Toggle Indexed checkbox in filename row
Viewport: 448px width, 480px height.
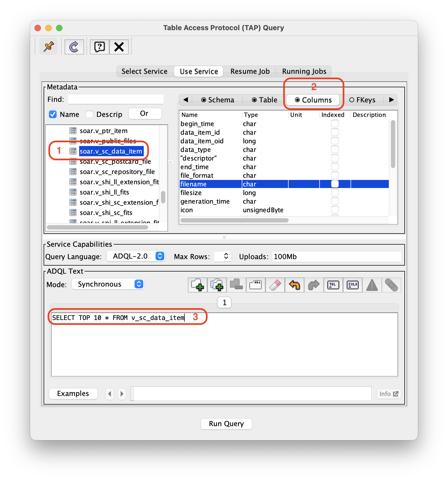pyautogui.click(x=335, y=184)
